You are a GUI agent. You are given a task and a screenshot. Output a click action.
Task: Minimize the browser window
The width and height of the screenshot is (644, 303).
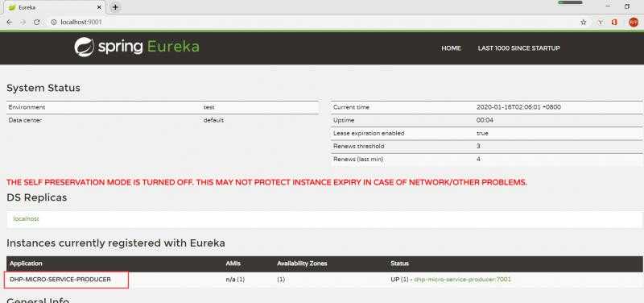coord(608,6)
